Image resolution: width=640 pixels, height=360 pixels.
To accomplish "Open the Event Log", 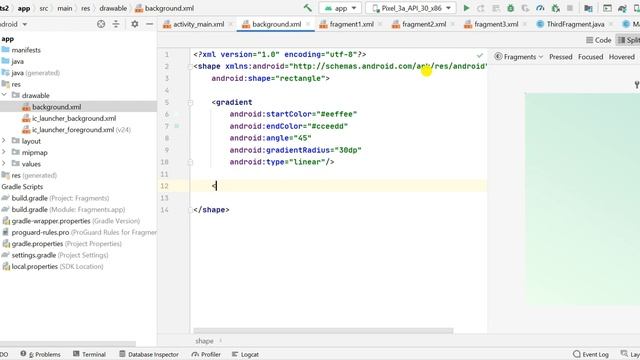I will [591, 354].
